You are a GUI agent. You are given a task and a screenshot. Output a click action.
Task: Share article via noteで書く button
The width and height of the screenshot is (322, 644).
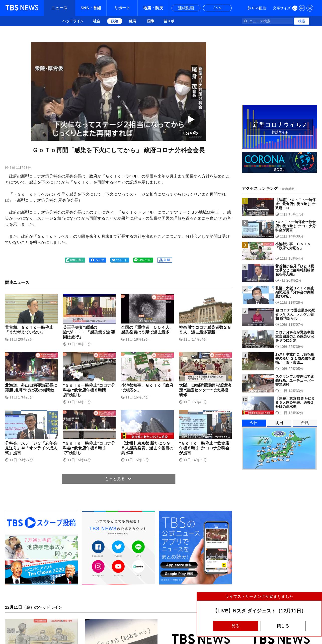point(75,260)
